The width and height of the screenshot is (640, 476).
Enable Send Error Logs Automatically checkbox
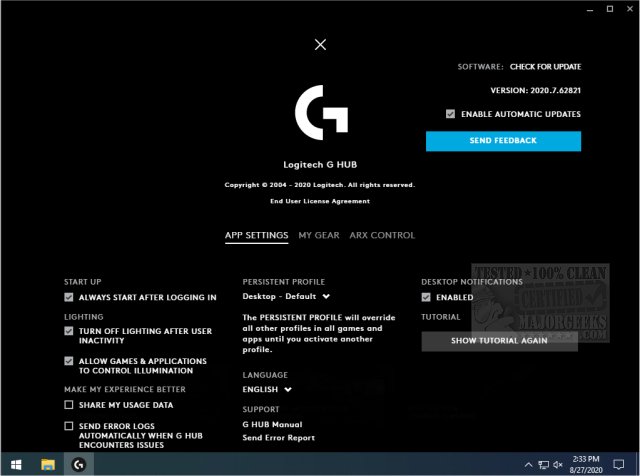pos(69,426)
